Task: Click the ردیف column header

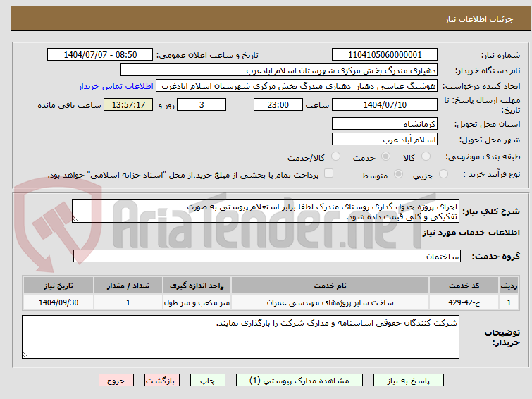Action: pyautogui.click(x=509, y=286)
